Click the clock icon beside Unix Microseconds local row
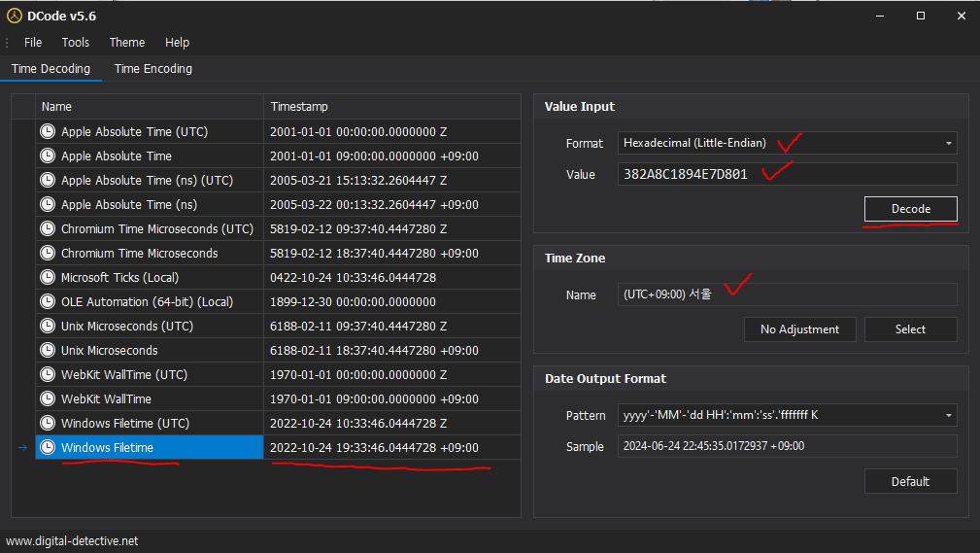Image resolution: width=980 pixels, height=553 pixels. click(48, 350)
